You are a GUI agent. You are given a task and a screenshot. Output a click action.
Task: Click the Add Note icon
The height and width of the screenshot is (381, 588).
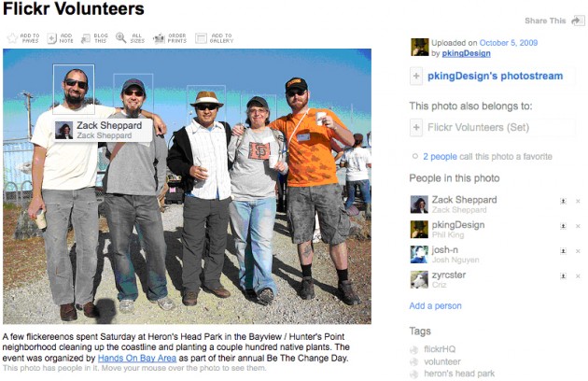tap(51, 38)
